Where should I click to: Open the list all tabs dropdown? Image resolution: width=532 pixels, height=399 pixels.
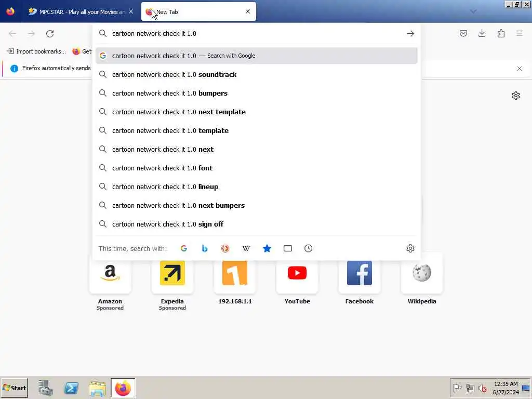(x=473, y=11)
